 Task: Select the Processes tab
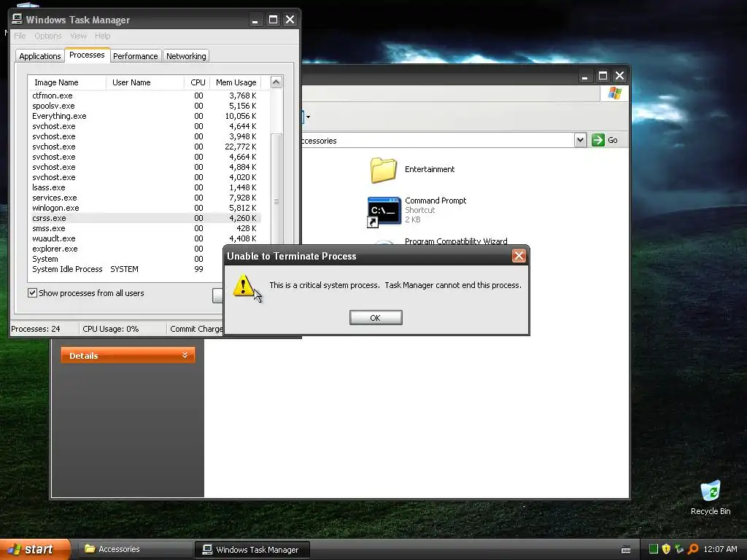(87, 55)
